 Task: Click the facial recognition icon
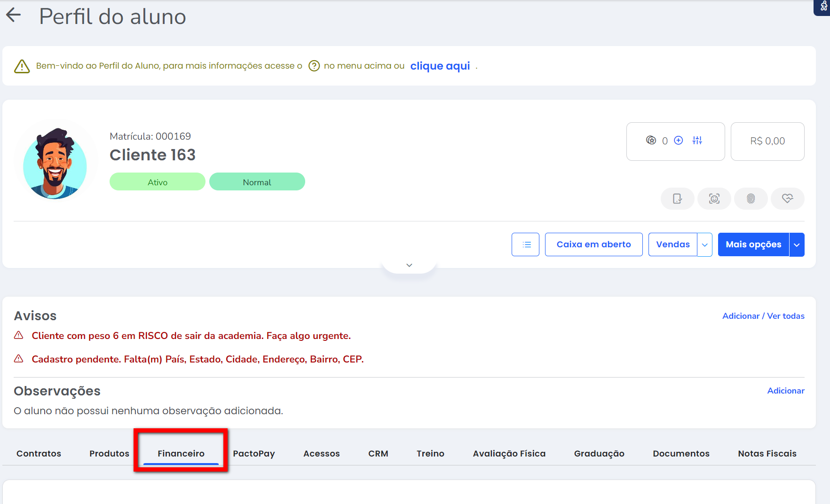click(714, 199)
